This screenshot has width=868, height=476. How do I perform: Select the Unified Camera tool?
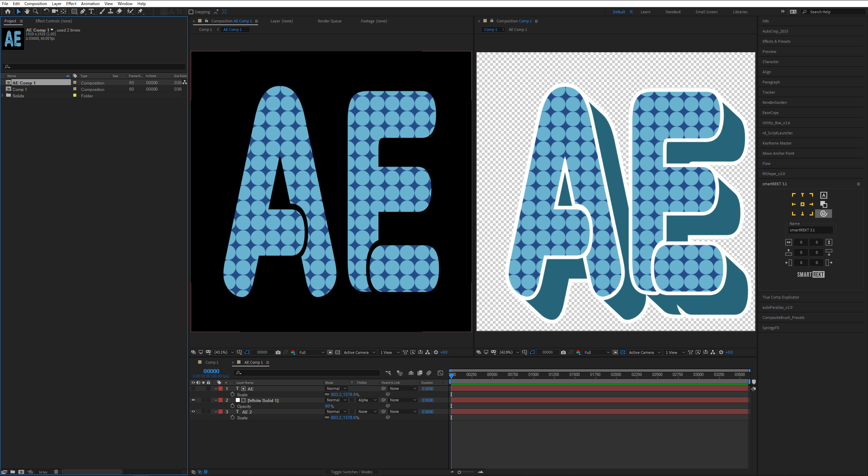coord(55,12)
